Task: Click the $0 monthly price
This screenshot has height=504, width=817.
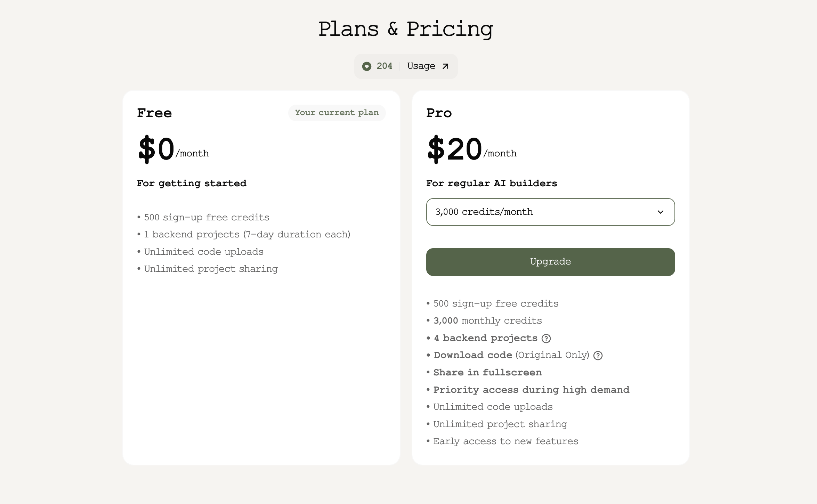Action: (x=156, y=149)
